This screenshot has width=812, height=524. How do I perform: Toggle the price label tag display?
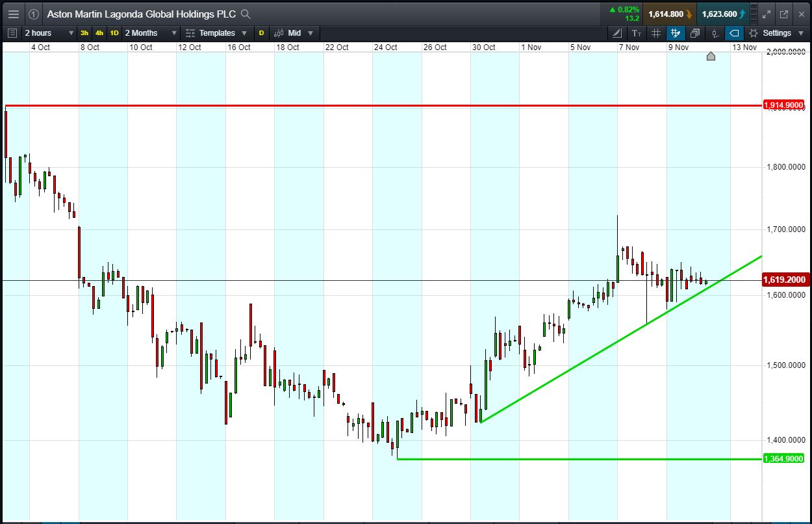(734, 33)
